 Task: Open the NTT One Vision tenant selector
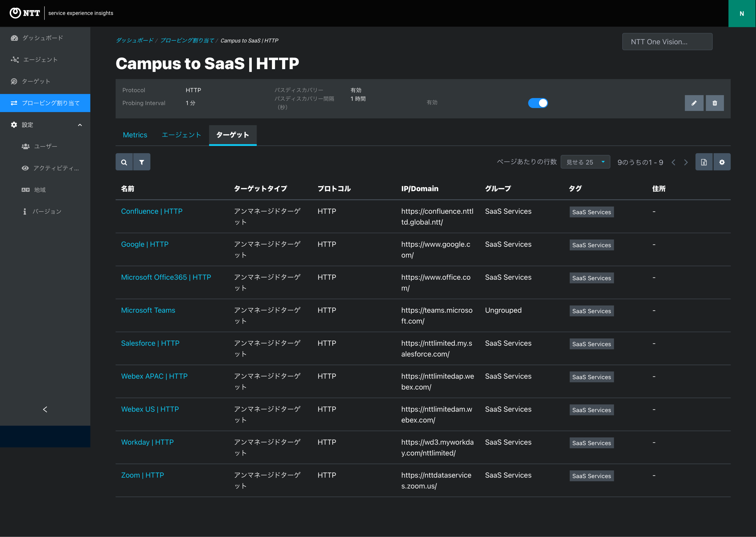coord(667,42)
